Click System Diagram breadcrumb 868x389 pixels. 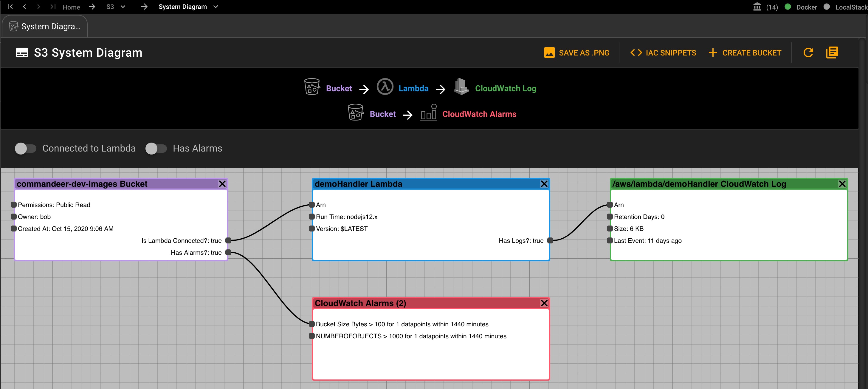point(183,7)
